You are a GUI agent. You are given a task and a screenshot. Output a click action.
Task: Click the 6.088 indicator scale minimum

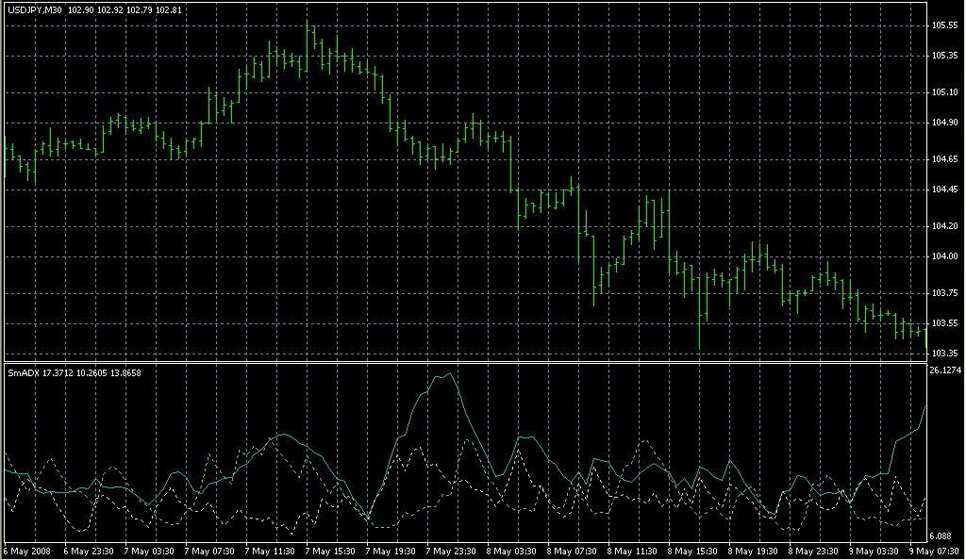(943, 535)
